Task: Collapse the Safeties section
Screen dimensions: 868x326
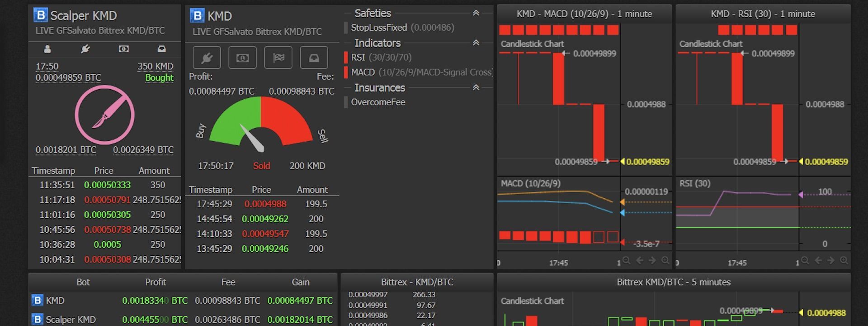Action: tap(476, 13)
